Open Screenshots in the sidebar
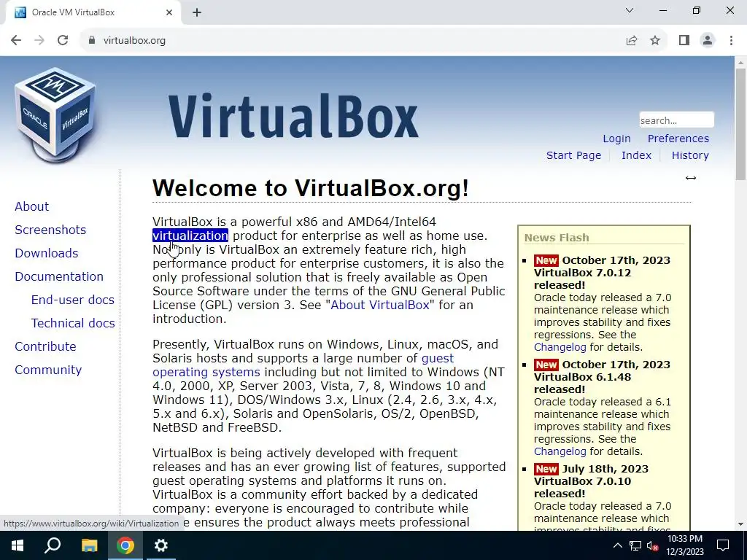The width and height of the screenshot is (747, 560). tap(50, 230)
